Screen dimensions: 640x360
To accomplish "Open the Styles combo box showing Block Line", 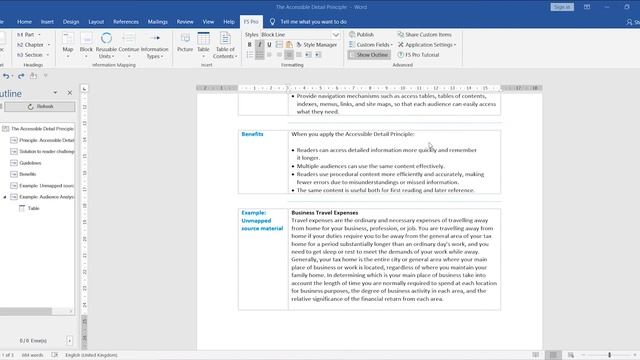I will click(300, 35).
